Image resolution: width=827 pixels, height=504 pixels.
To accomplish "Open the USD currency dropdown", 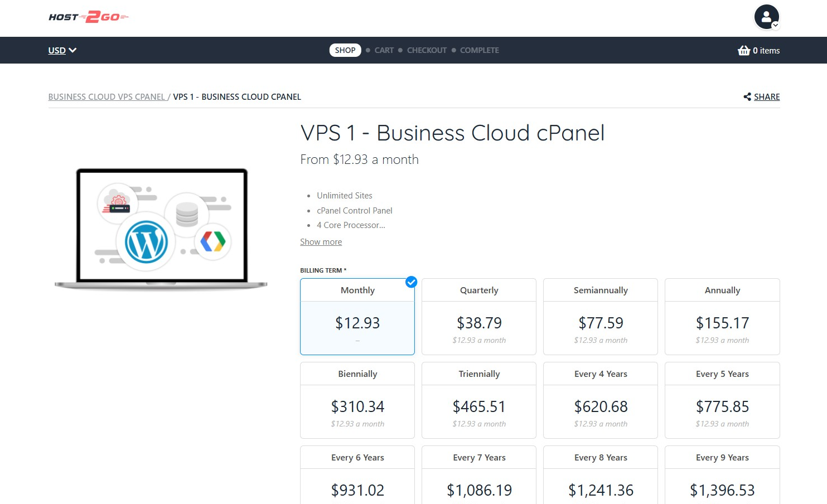I will 62,50.
